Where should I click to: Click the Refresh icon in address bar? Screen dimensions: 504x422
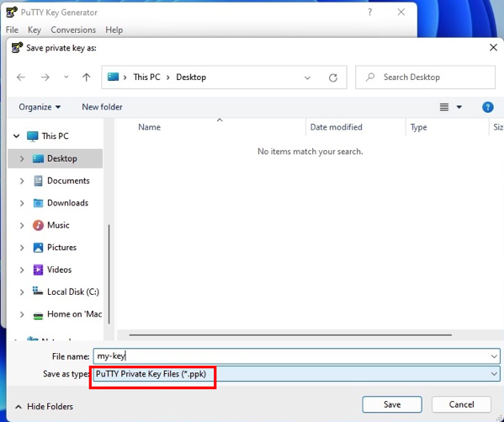(x=333, y=77)
